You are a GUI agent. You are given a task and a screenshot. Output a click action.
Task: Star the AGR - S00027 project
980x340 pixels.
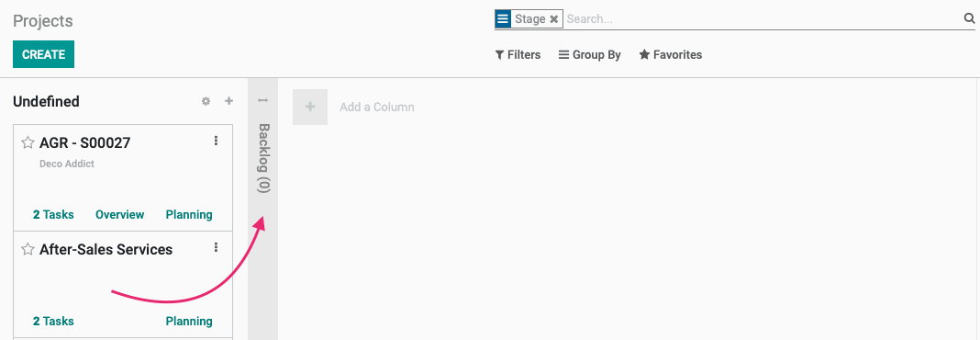click(x=28, y=142)
